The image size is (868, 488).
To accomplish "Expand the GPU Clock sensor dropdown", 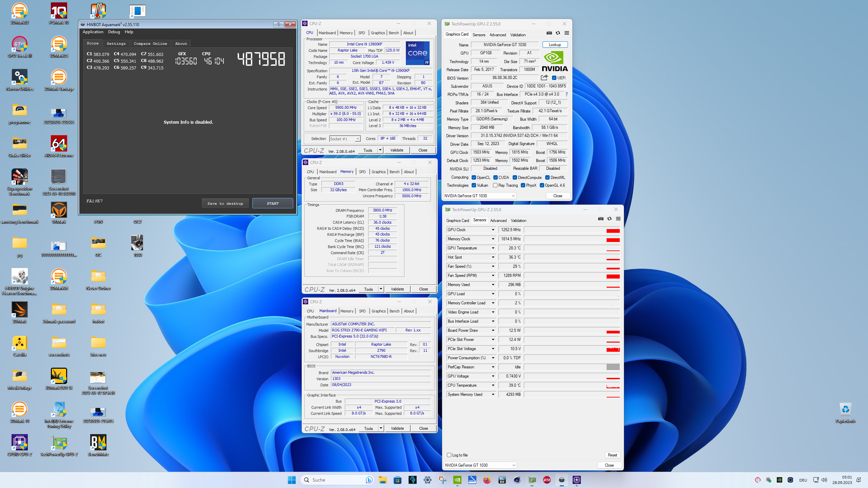I will 493,230.
